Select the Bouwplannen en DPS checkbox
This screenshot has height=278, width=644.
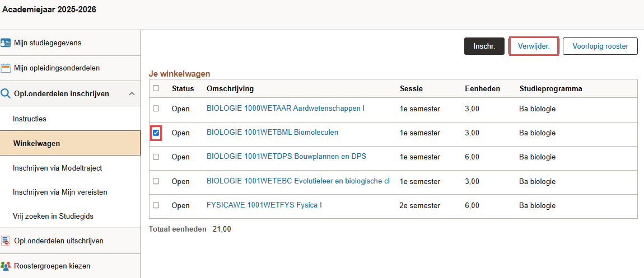[x=156, y=157]
